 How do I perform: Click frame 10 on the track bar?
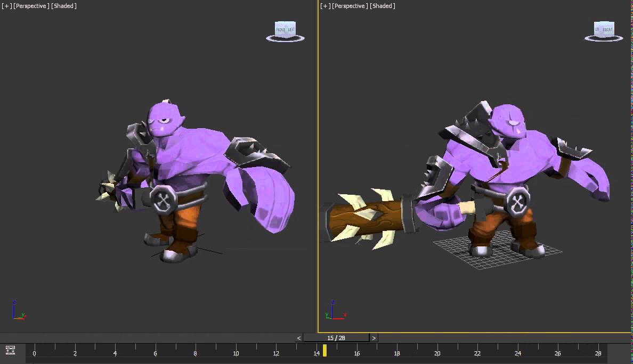coord(236,353)
